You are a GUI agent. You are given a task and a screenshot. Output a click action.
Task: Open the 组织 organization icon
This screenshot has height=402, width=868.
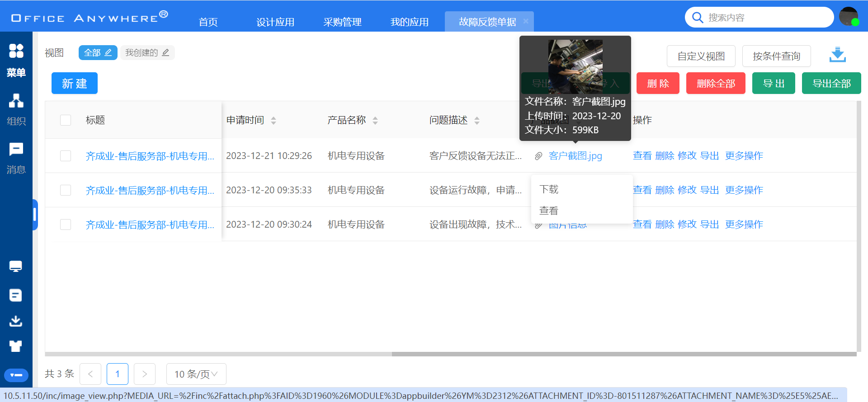click(16, 100)
